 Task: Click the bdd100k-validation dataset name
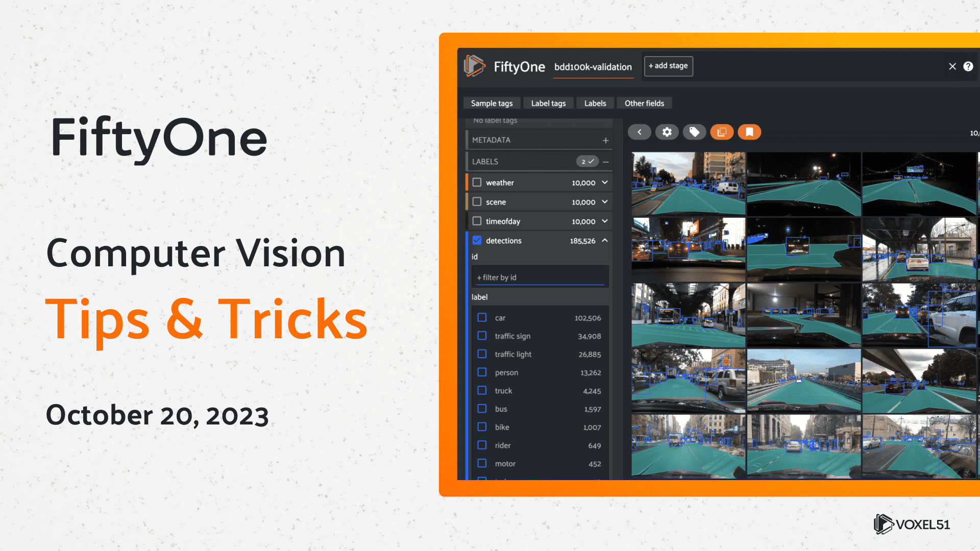[593, 67]
